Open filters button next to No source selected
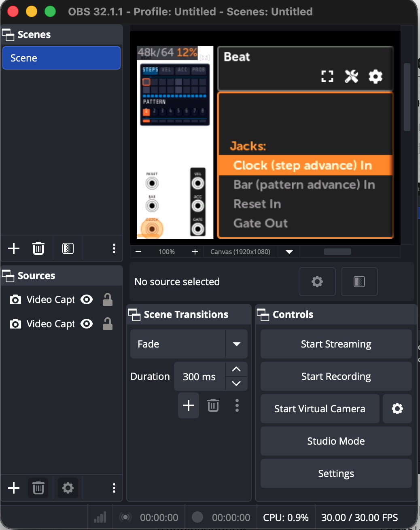Screen dimensions: 420x530 click(x=359, y=282)
